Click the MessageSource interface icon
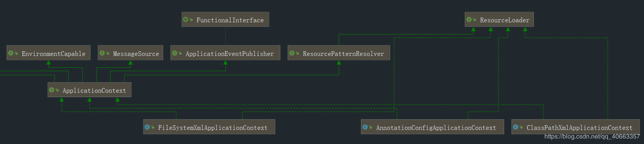The height and width of the screenshot is (144, 644). pyautogui.click(x=102, y=53)
